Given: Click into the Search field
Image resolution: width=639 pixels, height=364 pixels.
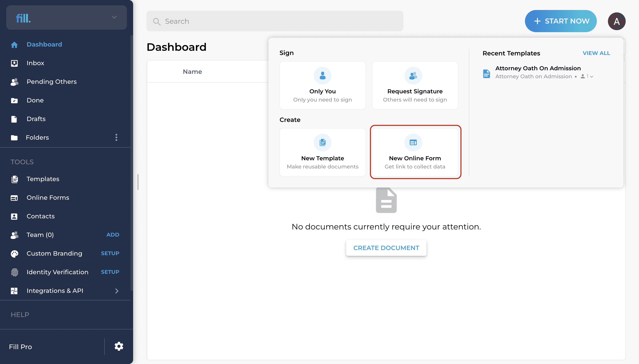Looking at the screenshot, I should (x=275, y=21).
